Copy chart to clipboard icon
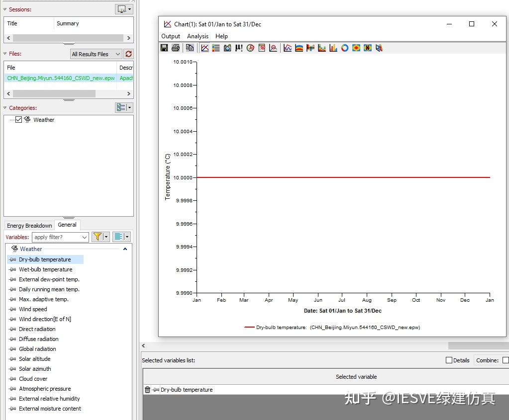509x420 pixels. pyautogui.click(x=190, y=48)
